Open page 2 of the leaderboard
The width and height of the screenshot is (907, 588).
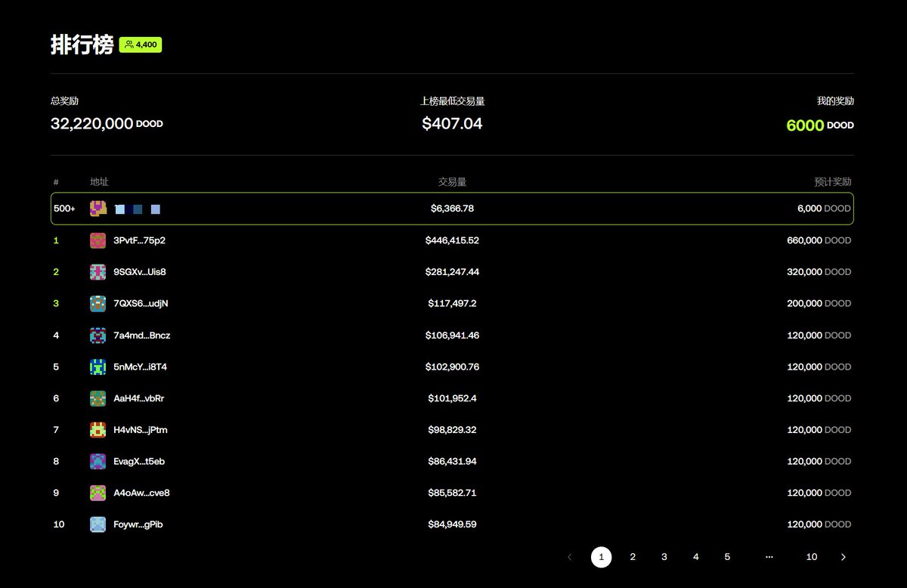pos(633,557)
